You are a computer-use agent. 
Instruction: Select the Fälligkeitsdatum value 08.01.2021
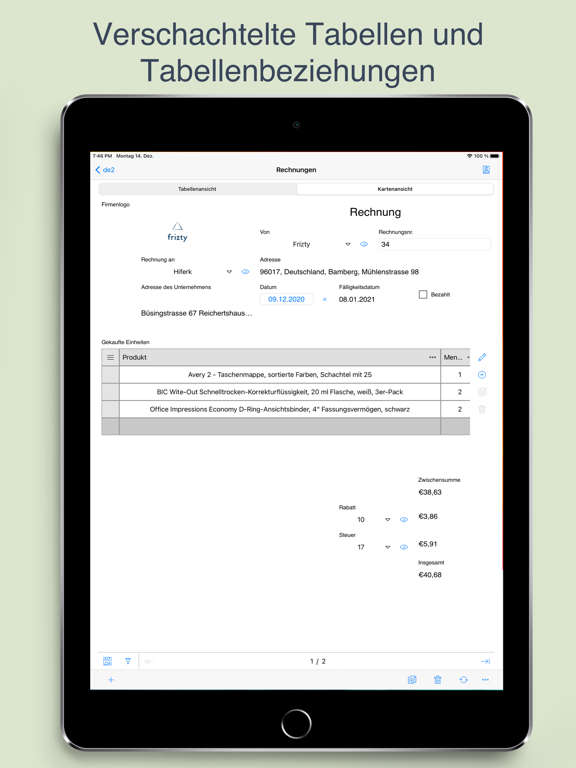tap(357, 299)
